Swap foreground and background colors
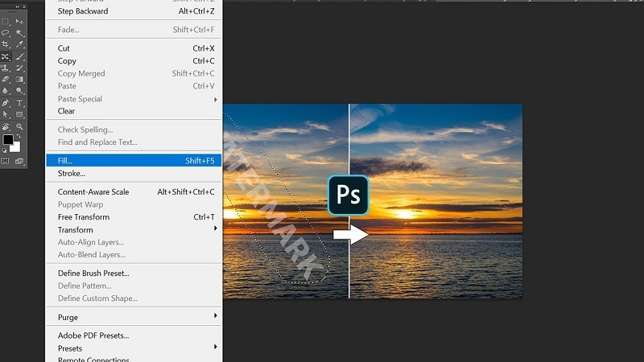 click(x=19, y=136)
